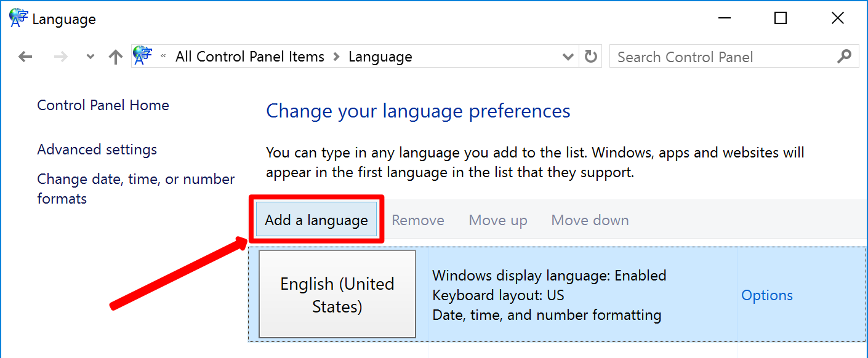This screenshot has height=358, width=868.
Task: Open Advanced settings link
Action: click(97, 149)
